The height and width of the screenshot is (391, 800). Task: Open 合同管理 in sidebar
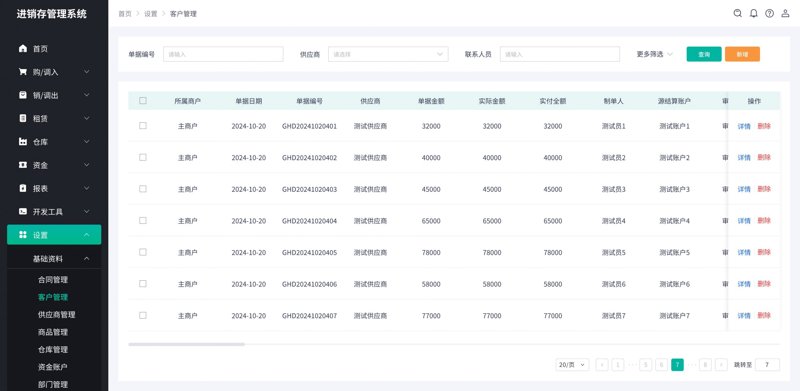(x=53, y=280)
